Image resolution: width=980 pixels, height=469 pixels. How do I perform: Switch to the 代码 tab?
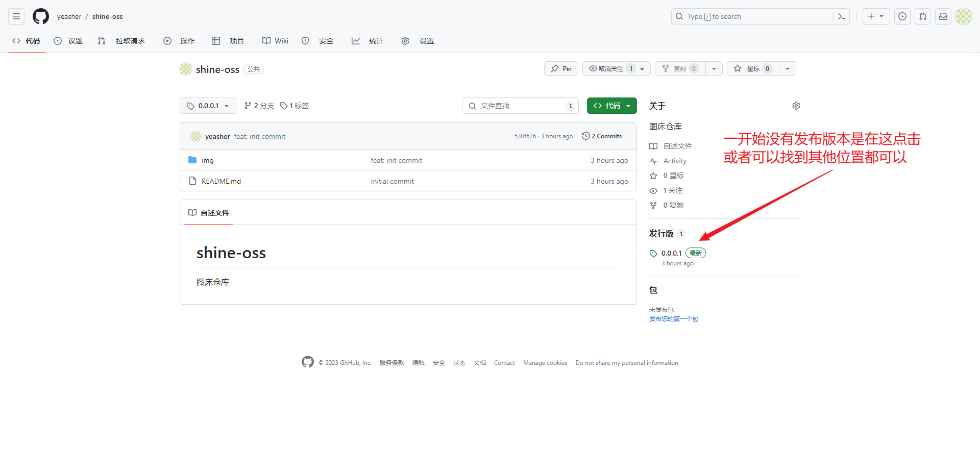pos(27,41)
